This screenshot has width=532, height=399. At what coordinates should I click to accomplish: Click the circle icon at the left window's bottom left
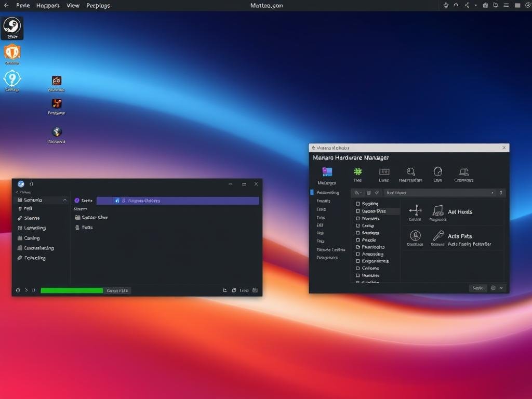pos(18,290)
